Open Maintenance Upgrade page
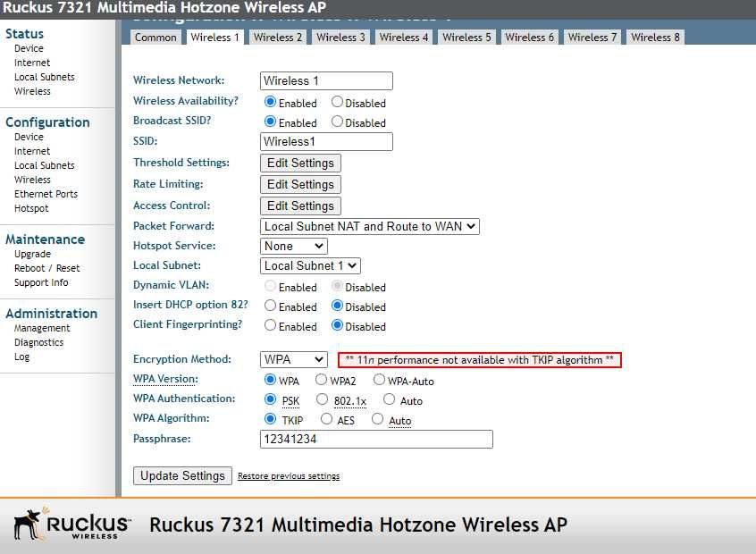Screen dimensions: 756x554 pyautogui.click(x=32, y=254)
